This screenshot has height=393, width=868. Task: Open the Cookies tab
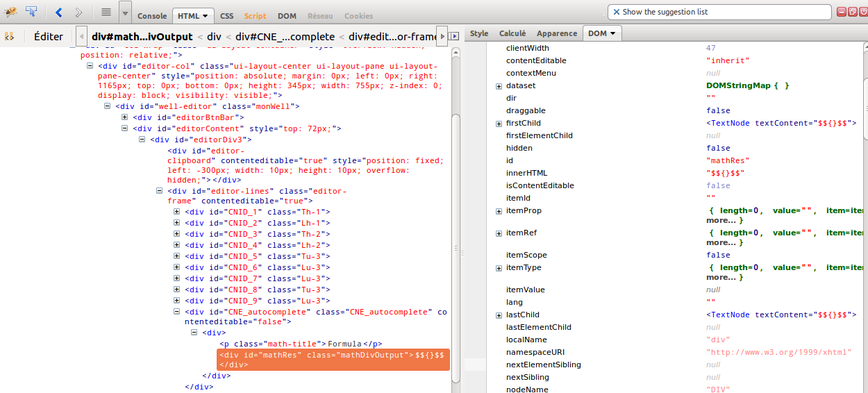point(358,15)
